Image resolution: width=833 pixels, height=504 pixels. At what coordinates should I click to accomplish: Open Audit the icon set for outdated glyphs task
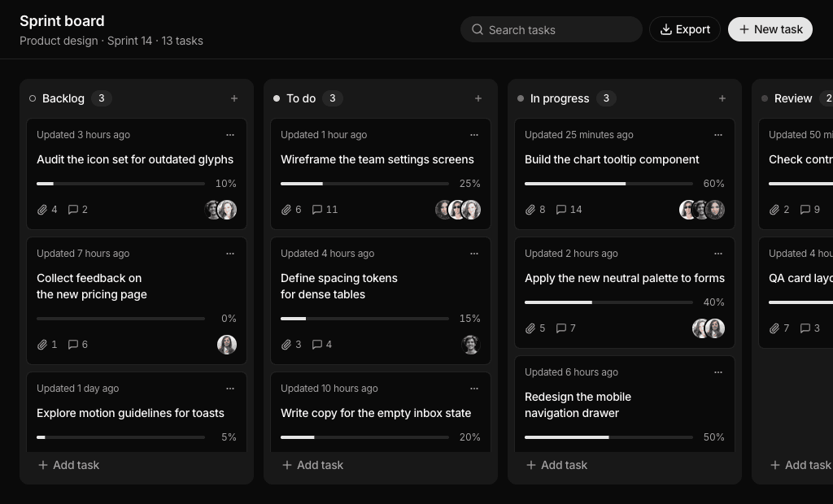[x=135, y=159]
